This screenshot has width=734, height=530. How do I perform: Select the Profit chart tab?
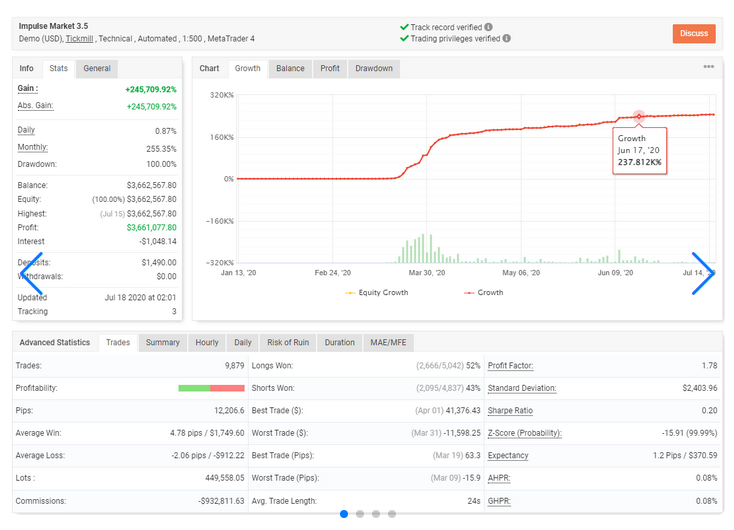[330, 68]
